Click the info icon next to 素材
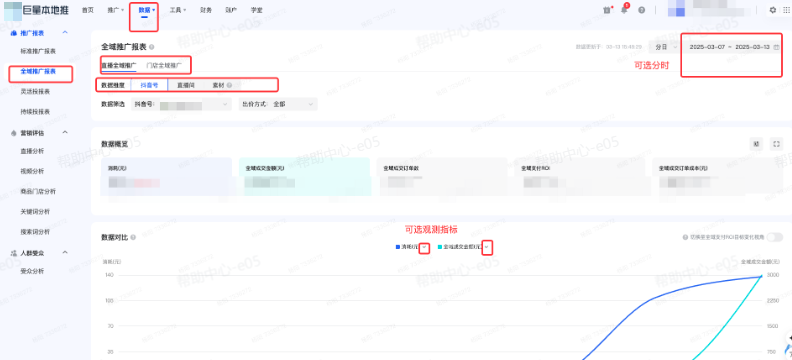Image resolution: width=792 pixels, height=360 pixels. [x=229, y=85]
